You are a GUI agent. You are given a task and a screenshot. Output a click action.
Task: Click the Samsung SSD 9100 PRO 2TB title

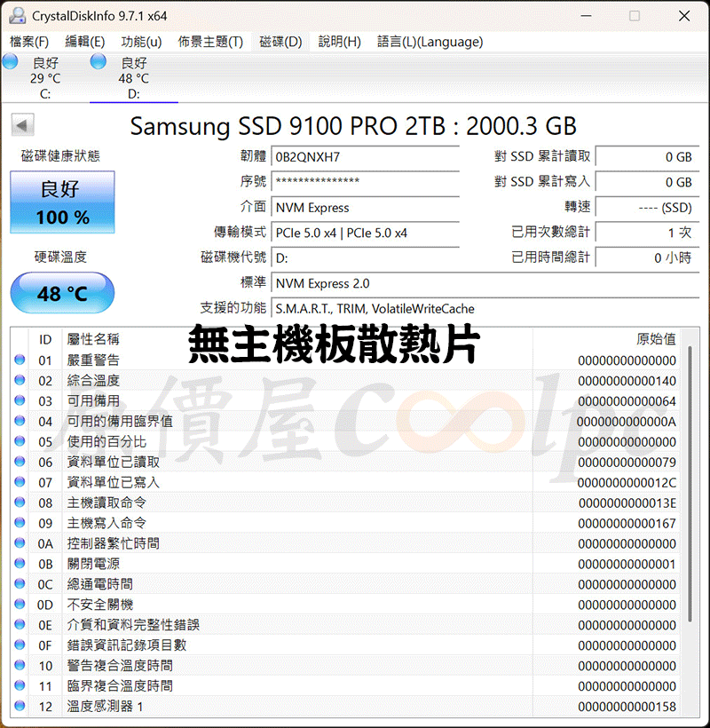353,126
